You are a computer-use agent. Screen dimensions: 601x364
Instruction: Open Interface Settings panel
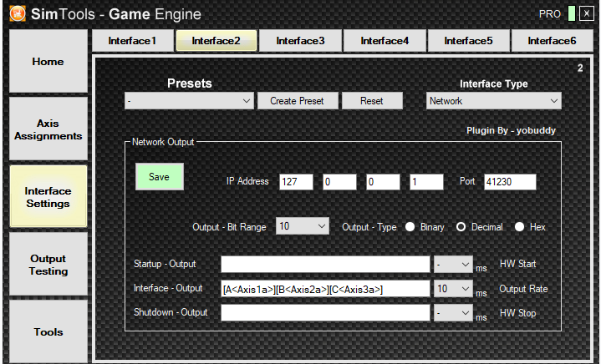tap(48, 197)
